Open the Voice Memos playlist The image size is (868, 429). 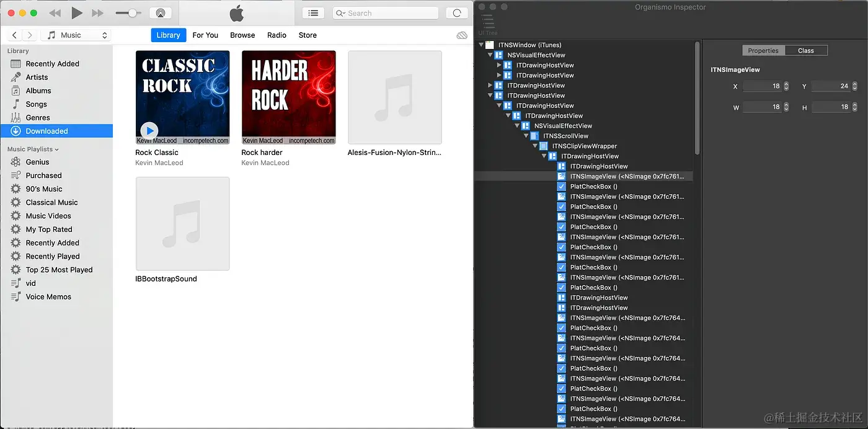56,297
